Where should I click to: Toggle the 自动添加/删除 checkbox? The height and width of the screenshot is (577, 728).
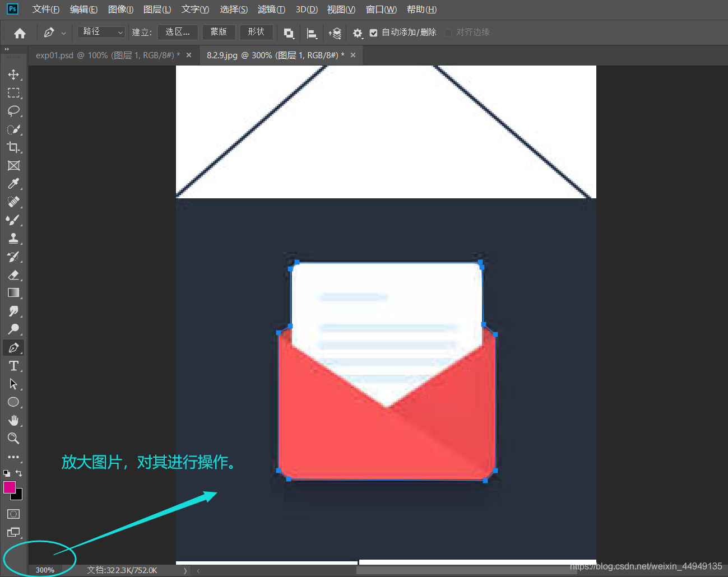(374, 33)
